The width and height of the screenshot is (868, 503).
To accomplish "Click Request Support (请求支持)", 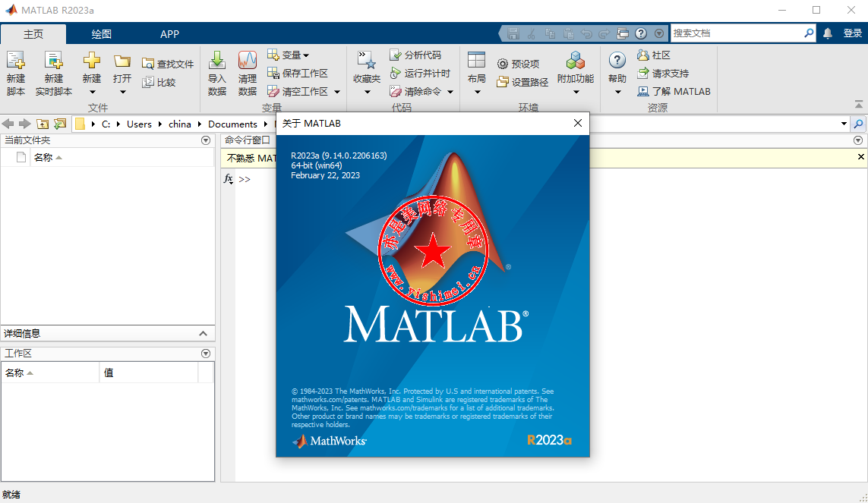I will pyautogui.click(x=663, y=73).
